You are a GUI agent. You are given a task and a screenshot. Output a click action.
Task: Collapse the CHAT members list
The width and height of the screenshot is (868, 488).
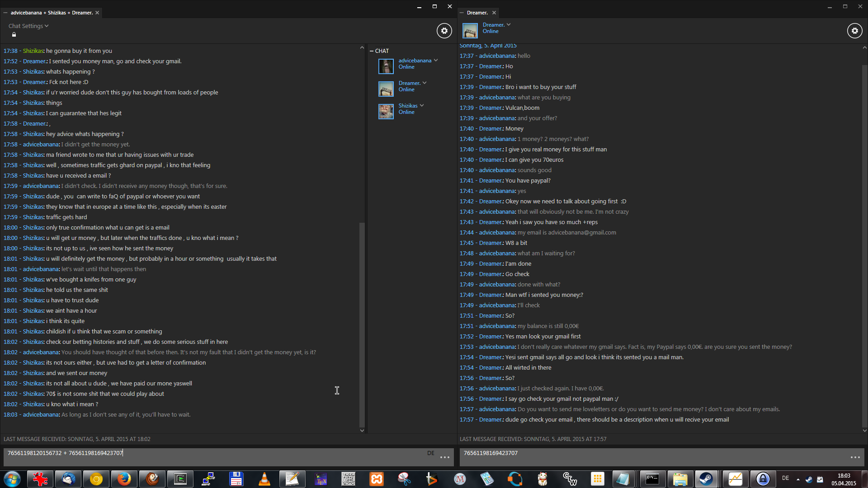click(372, 51)
